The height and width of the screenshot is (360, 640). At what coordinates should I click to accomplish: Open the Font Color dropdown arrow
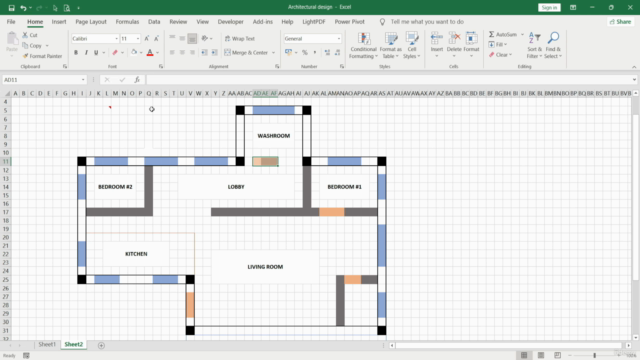point(158,52)
